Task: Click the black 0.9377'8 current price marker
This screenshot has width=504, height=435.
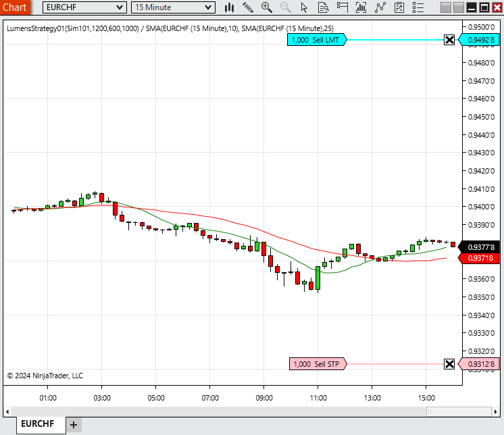Action: point(479,247)
